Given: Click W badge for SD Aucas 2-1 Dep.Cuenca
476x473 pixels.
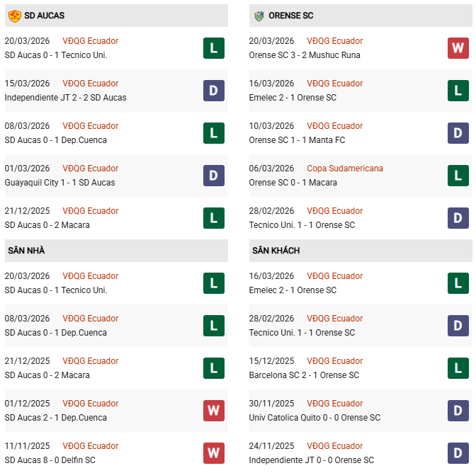Looking at the screenshot, I should coord(213,411).
